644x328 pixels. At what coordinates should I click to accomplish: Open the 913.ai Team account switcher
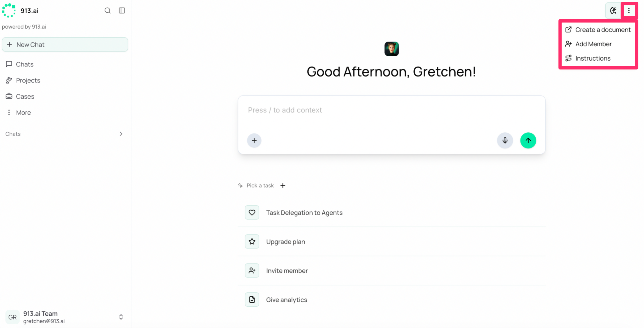pos(65,317)
